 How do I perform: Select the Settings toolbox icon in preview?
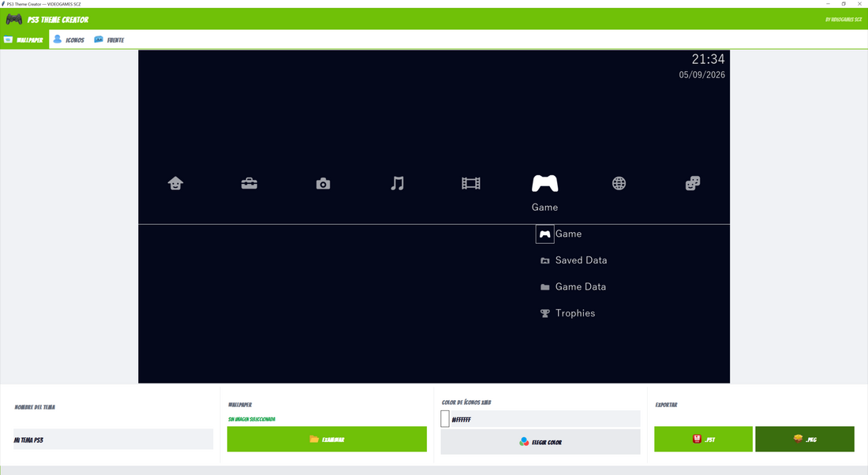tap(249, 183)
